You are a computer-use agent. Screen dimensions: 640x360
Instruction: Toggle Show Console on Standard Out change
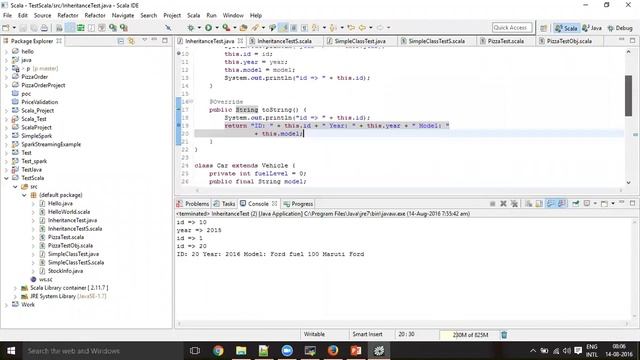(x=551, y=203)
